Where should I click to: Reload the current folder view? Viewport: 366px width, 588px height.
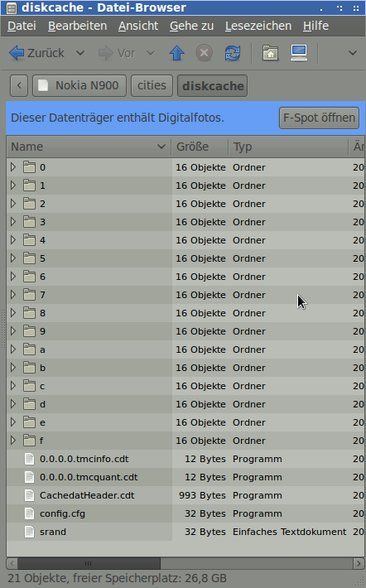(233, 53)
